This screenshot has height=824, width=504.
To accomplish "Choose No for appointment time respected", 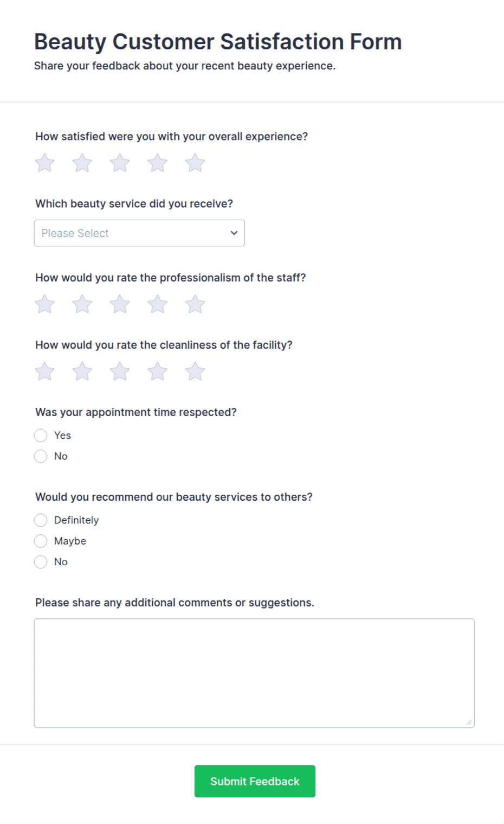I will tap(41, 456).
